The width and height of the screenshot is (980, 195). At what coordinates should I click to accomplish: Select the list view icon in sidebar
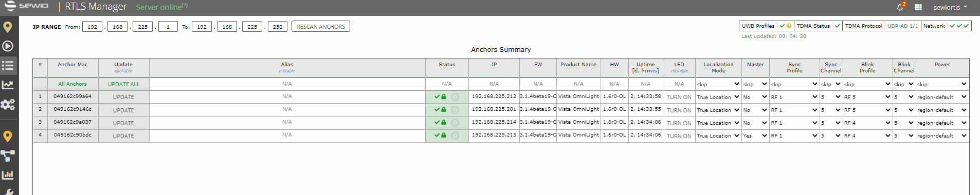(x=8, y=66)
